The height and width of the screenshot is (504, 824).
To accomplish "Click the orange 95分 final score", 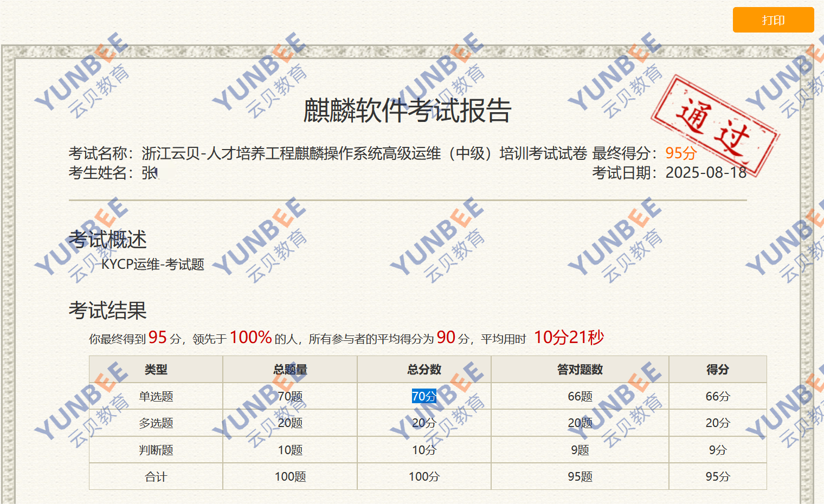I will click(680, 153).
